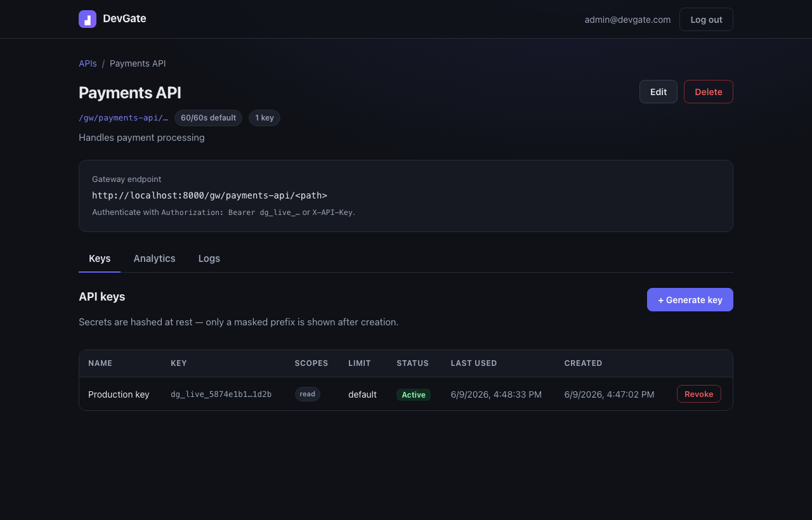Click created time 4:47:02 PM

609,394
